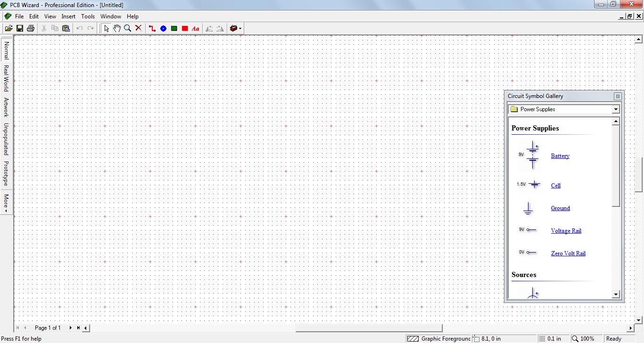Open the component gallery toolbox icon
Screen dimensions: 644x343
(233, 28)
